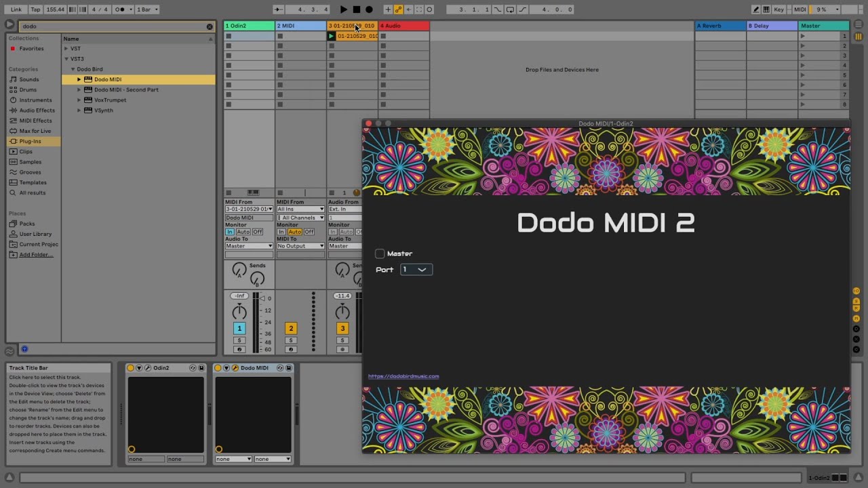Image resolution: width=868 pixels, height=488 pixels.
Task: Set track 2 Monitor to In
Action: click(281, 232)
